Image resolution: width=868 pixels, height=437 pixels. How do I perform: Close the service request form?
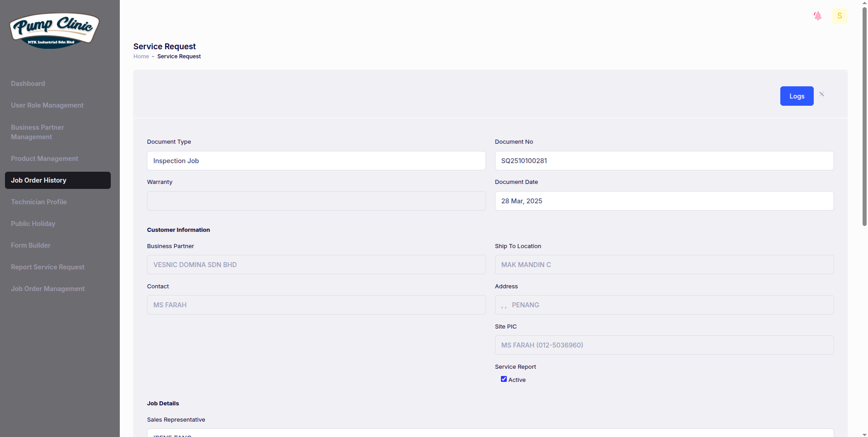[x=821, y=94]
